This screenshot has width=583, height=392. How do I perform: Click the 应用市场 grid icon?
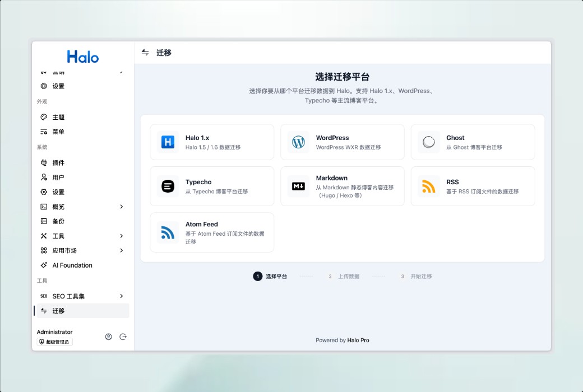coord(44,250)
